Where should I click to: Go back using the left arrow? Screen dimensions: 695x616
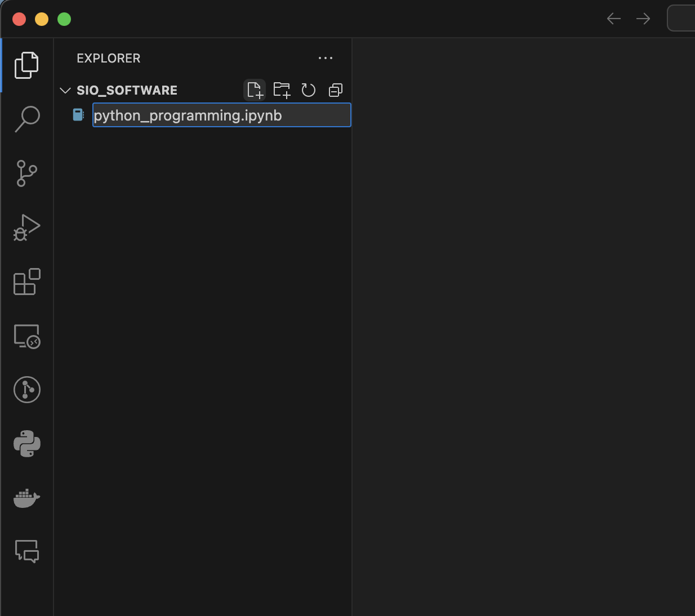[x=613, y=19]
